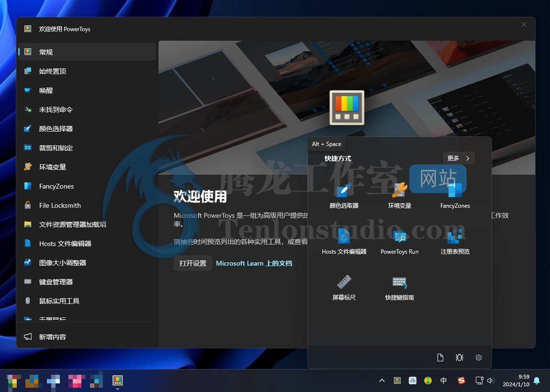Open 始终置顶 sidebar item
This screenshot has width=550, height=392.
coord(87,71)
